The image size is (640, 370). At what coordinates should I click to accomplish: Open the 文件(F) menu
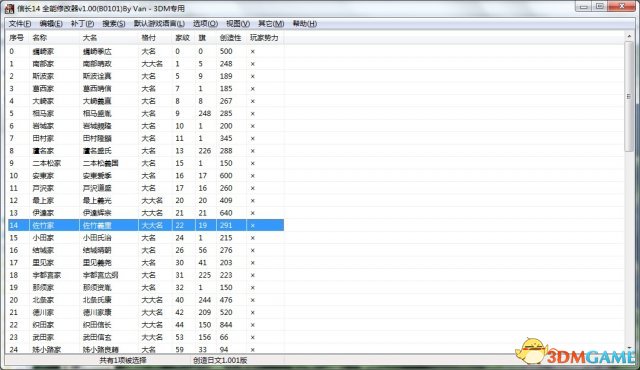pyautogui.click(x=20, y=24)
